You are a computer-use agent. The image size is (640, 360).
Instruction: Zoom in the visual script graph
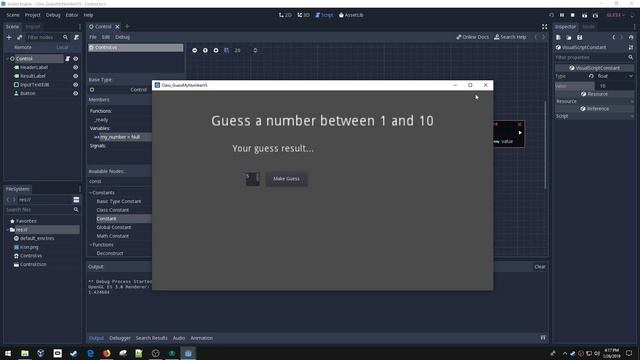216,51
